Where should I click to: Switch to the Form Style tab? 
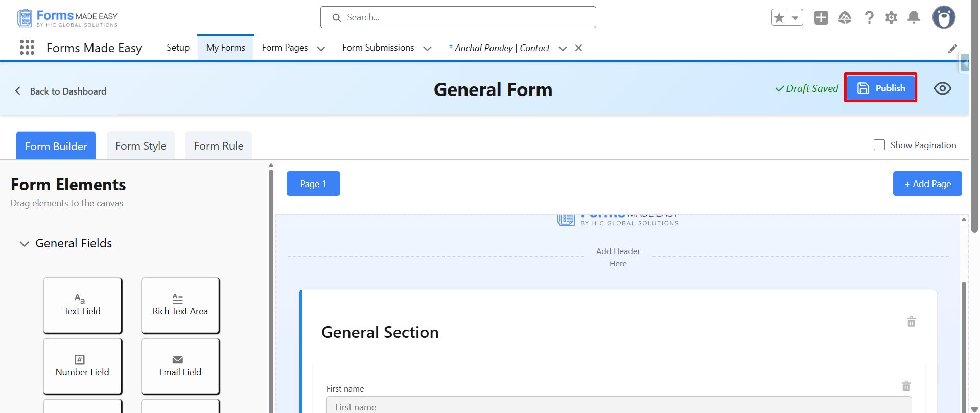tap(141, 146)
